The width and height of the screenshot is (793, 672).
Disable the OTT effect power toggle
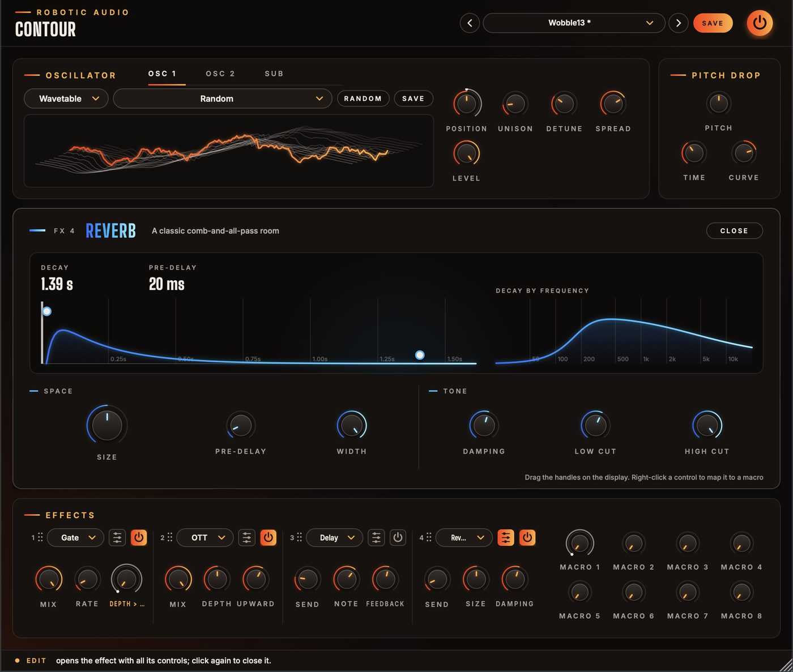(268, 538)
